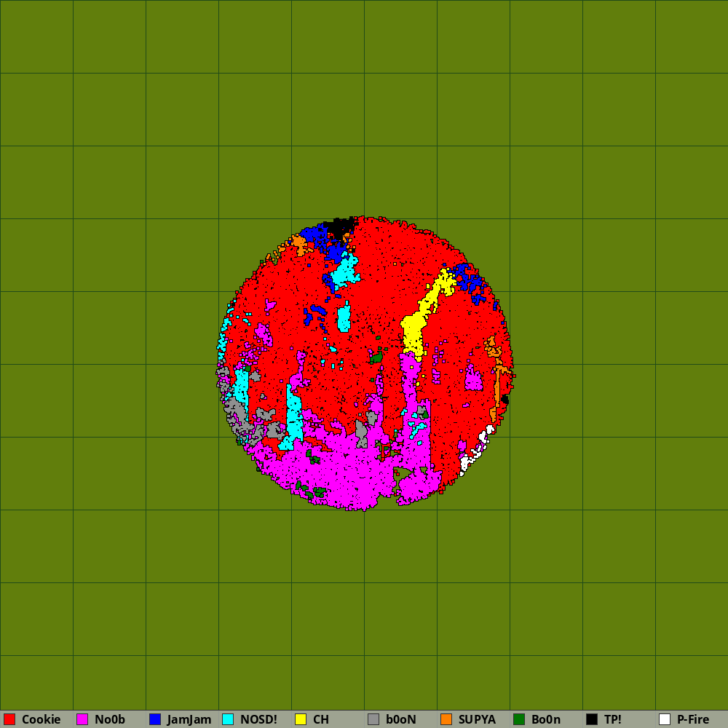Click the blue JamJam legend swatch

click(155, 719)
